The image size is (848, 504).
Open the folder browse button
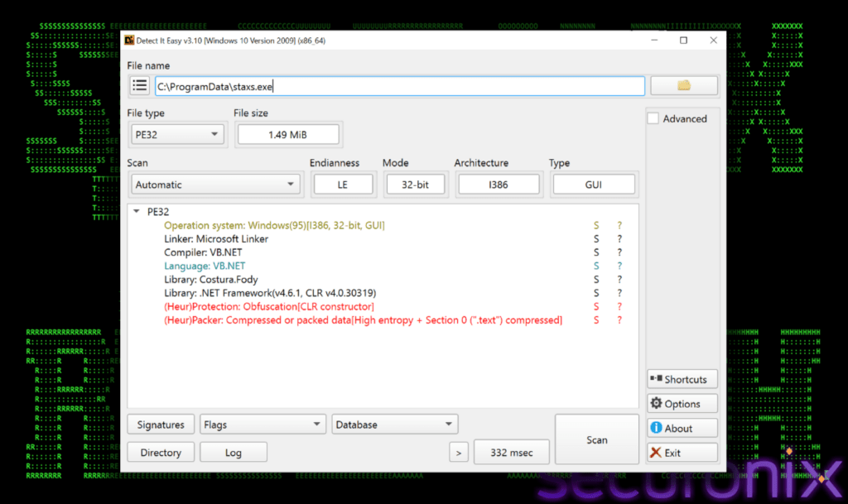pos(683,86)
